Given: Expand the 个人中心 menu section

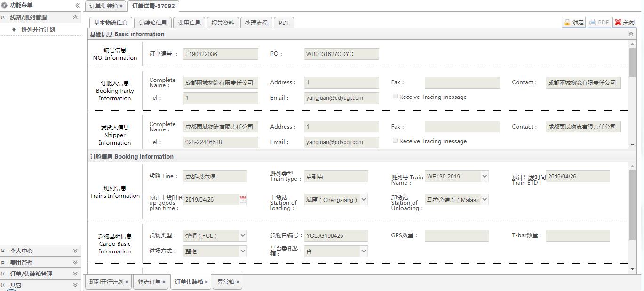Looking at the screenshot, I should 75,251.
